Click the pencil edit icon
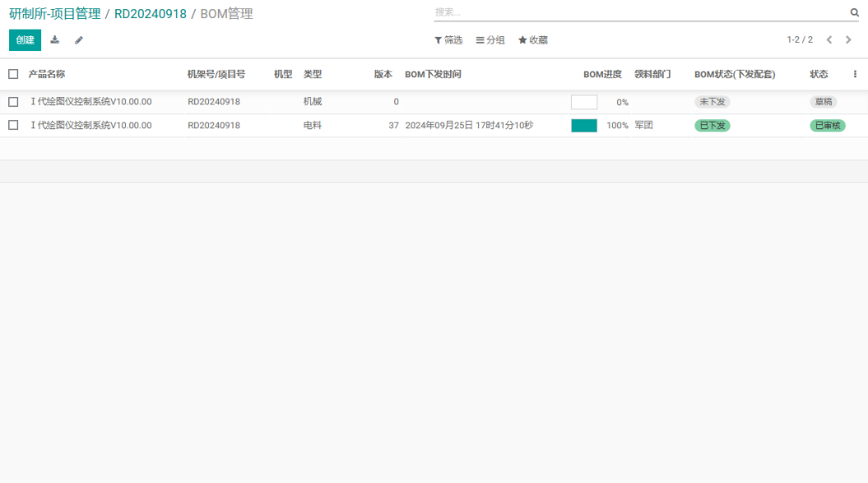Image resolution: width=868 pixels, height=483 pixels. point(79,40)
